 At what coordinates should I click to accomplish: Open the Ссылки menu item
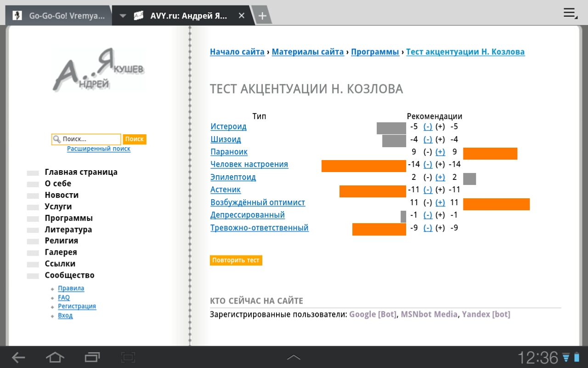60,264
